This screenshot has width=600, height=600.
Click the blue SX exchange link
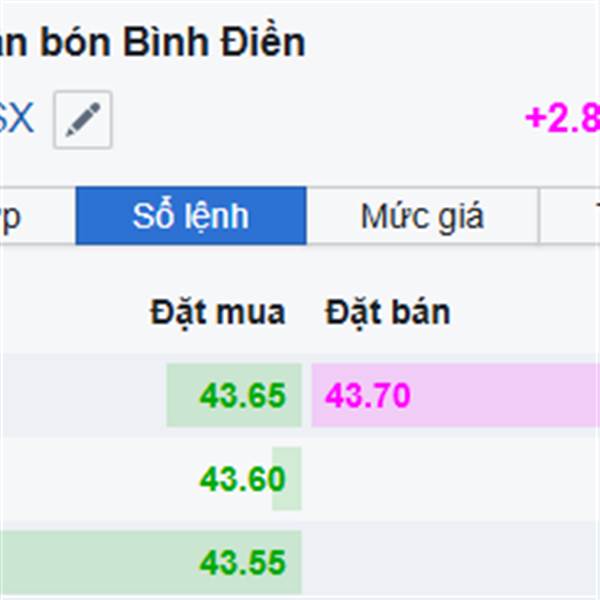(x=16, y=118)
